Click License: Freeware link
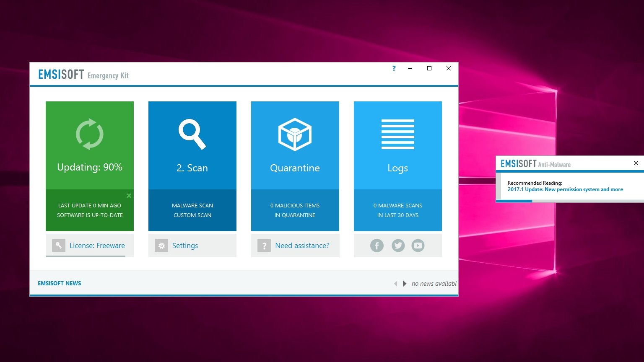The image size is (644, 362). 97,246
